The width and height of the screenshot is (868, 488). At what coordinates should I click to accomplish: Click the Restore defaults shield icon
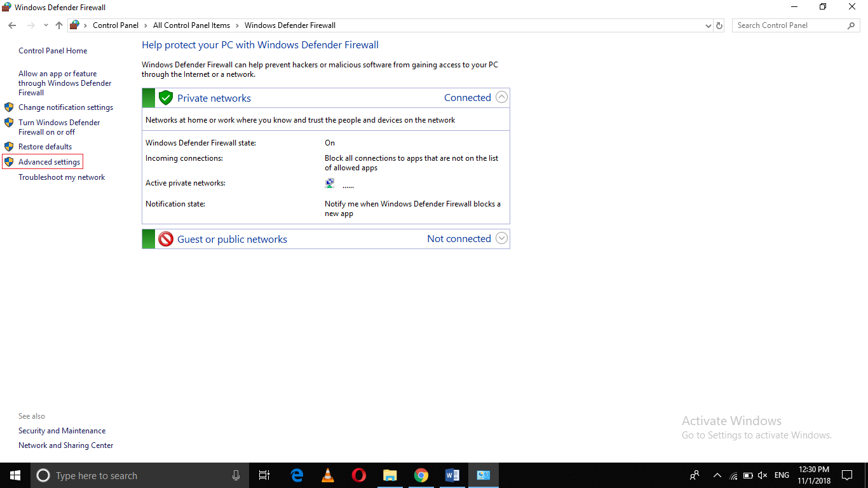(9, 146)
